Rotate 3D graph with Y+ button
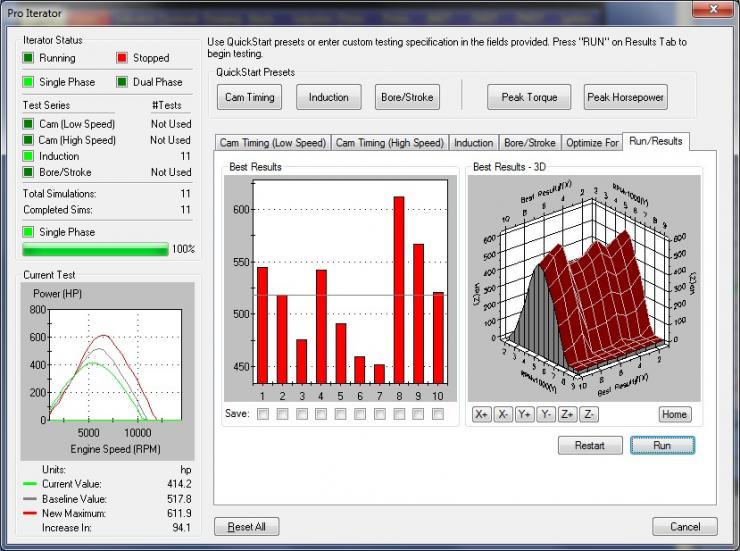Viewport: 740px width, 551px height. (x=524, y=414)
